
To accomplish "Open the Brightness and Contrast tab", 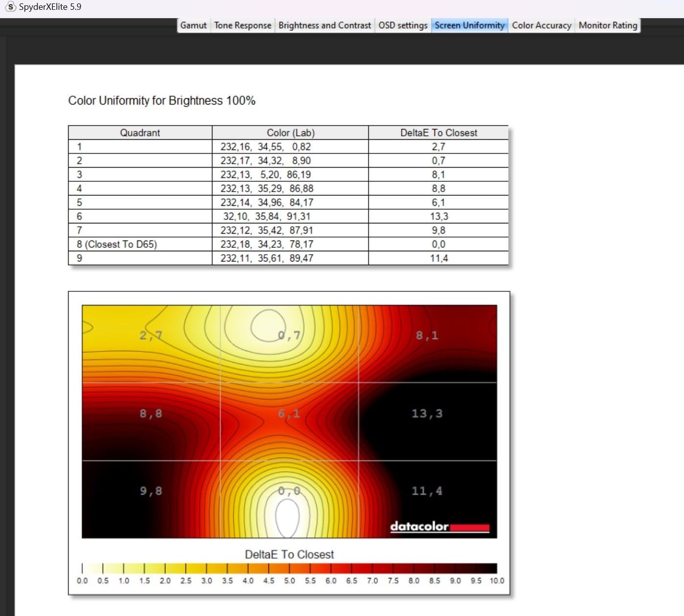I will coord(325,25).
